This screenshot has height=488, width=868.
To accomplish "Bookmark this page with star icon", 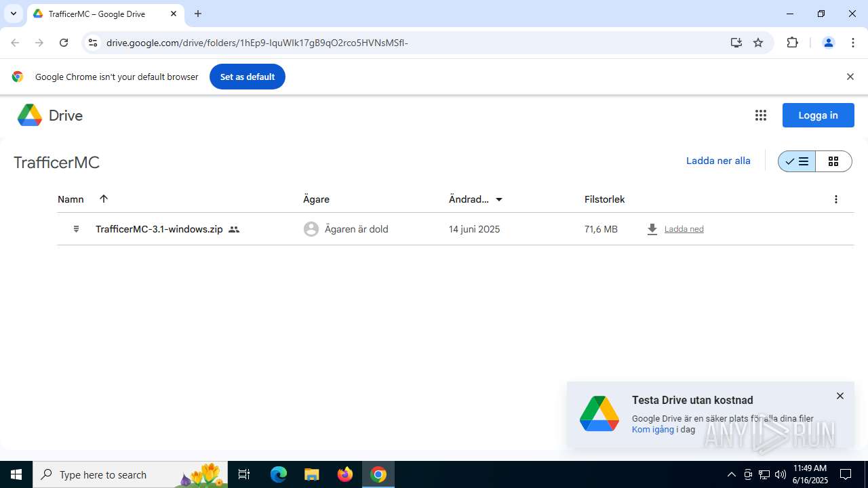I will [x=758, y=43].
